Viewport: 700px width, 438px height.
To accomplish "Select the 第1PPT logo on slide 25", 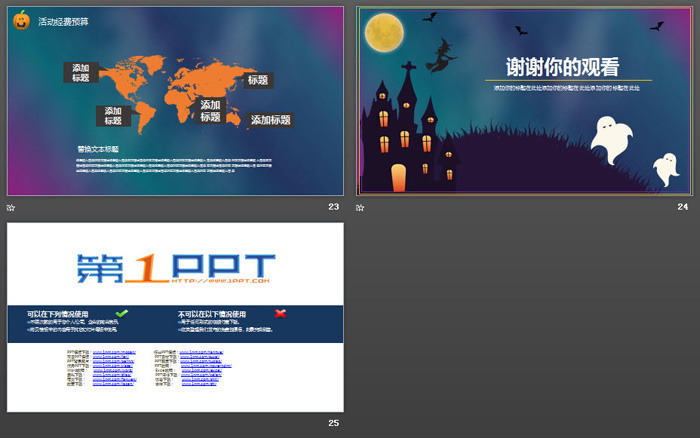I will pyautogui.click(x=175, y=267).
